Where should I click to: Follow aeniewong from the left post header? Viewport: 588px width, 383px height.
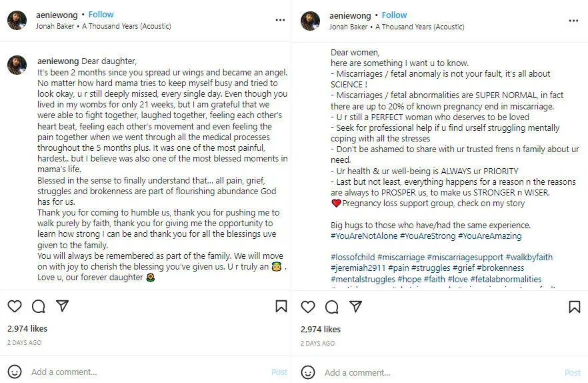tap(101, 15)
